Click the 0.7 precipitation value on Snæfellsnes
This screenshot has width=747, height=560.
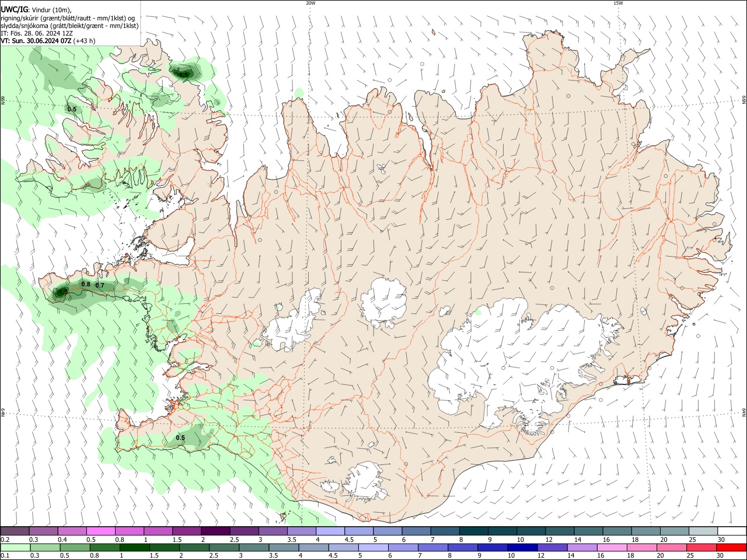[100, 285]
